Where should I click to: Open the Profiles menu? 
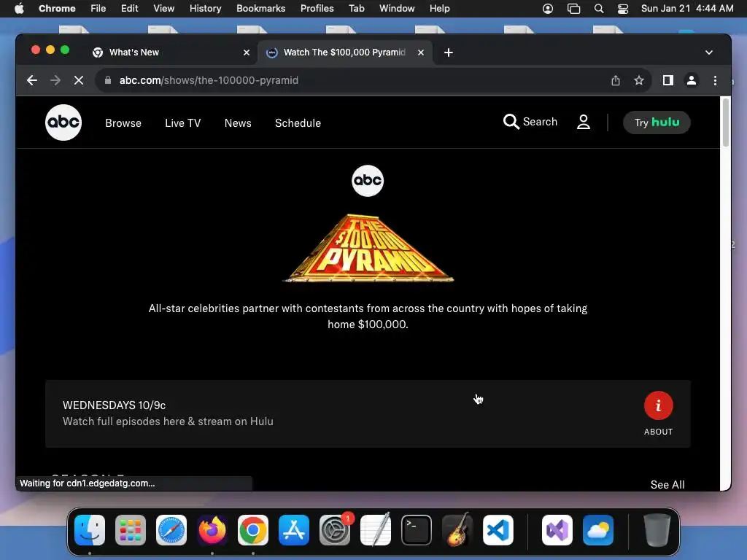click(317, 8)
